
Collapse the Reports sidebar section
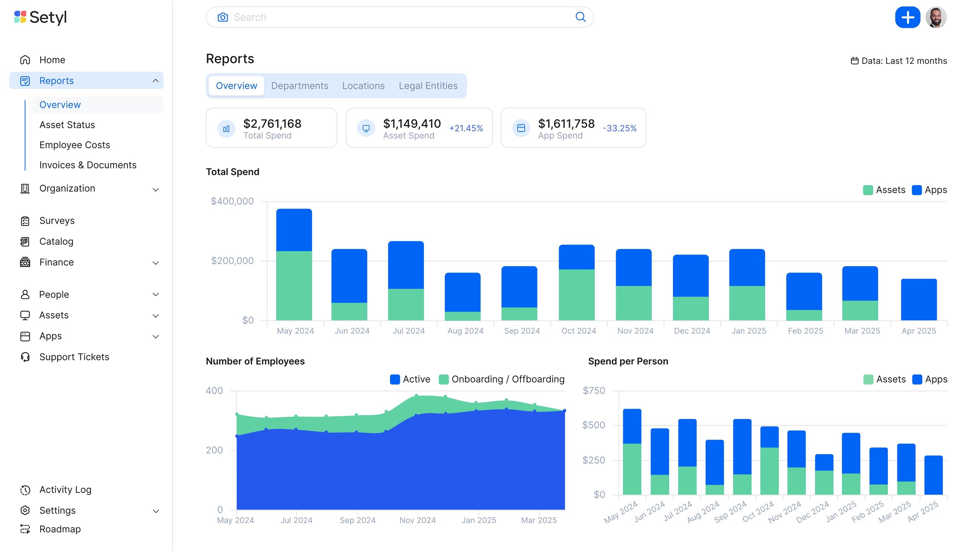[155, 80]
